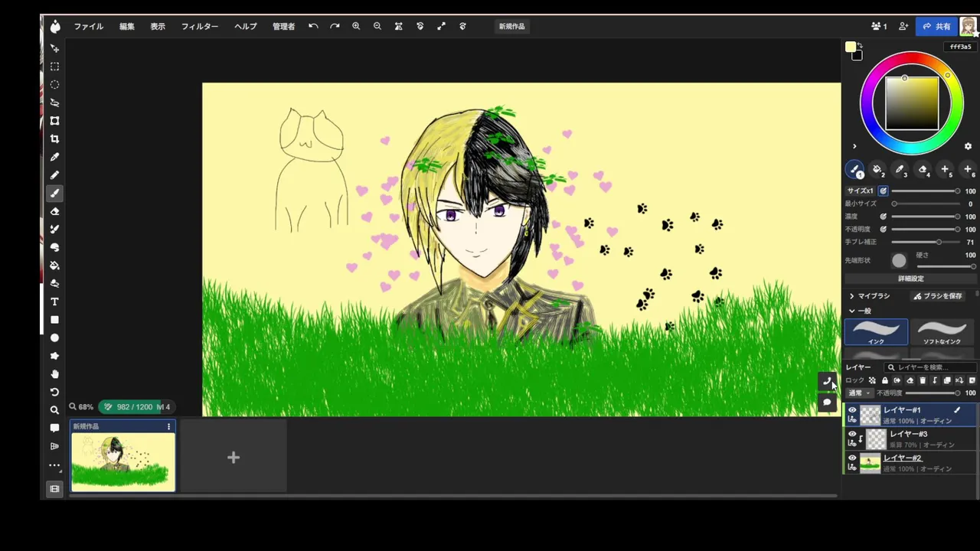Viewport: 980px width, 551px height.
Task: Zoom out using the top bar magnifier minus
Action: [x=377, y=26]
